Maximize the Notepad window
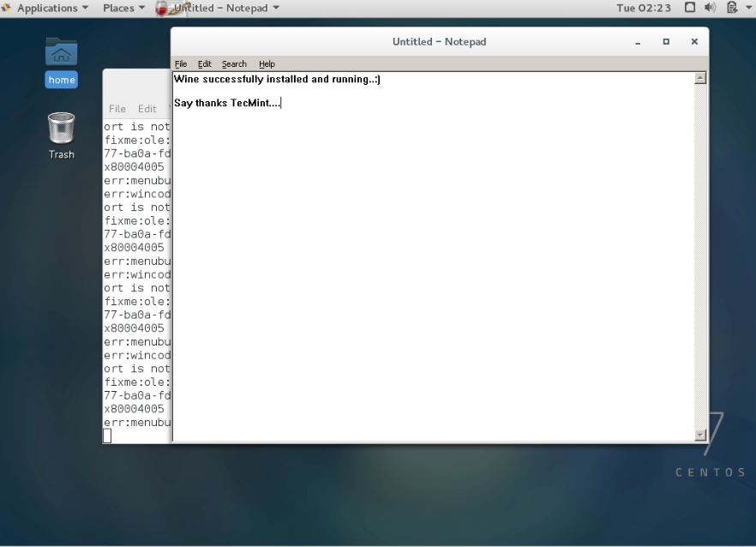 click(x=666, y=42)
